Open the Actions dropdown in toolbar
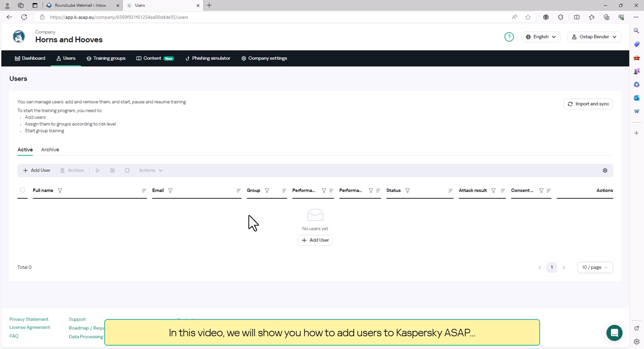644x349 pixels. tap(150, 171)
